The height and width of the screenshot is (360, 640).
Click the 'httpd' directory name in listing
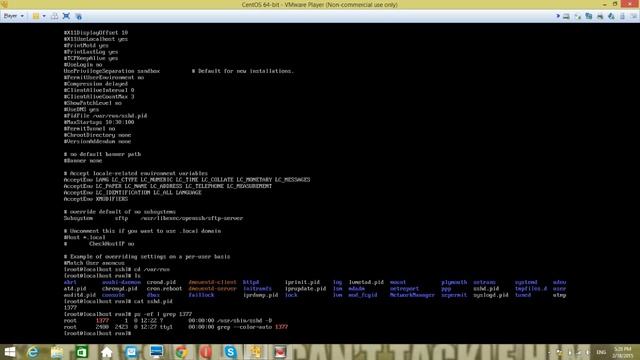[x=251, y=282]
